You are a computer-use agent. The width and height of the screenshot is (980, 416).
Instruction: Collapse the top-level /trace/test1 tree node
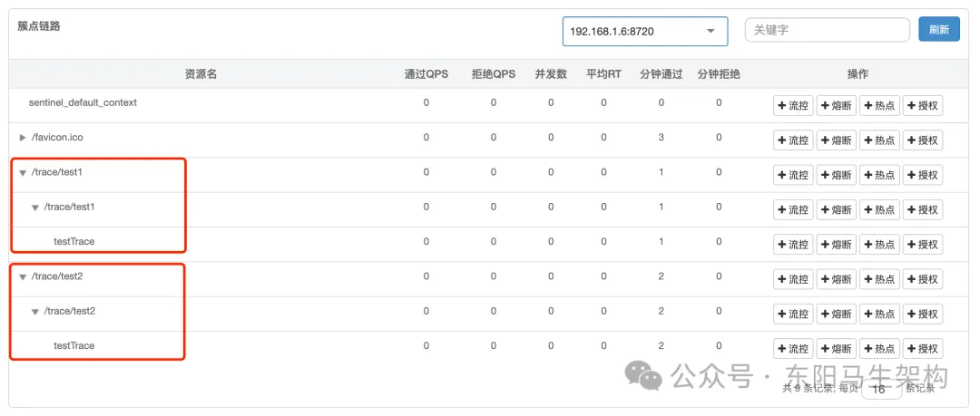(23, 172)
